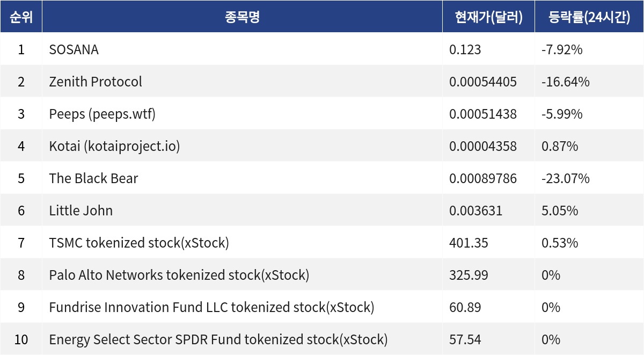This screenshot has height=355, width=644.
Task: Click the change value -16.64%
Action: (x=566, y=82)
